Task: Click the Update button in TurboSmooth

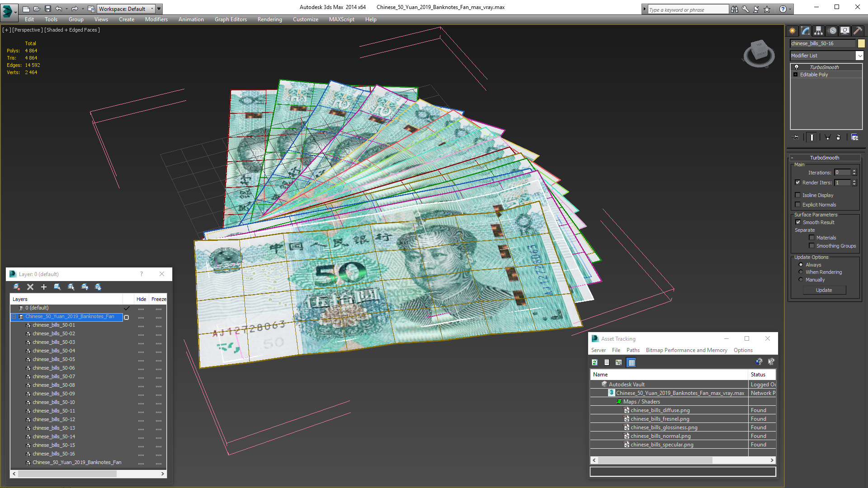Action: coord(824,290)
